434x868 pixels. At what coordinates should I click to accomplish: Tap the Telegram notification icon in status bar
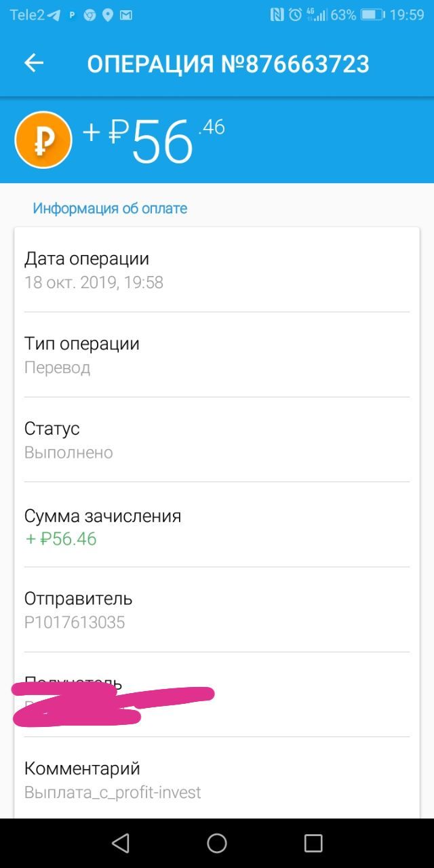coord(54,15)
